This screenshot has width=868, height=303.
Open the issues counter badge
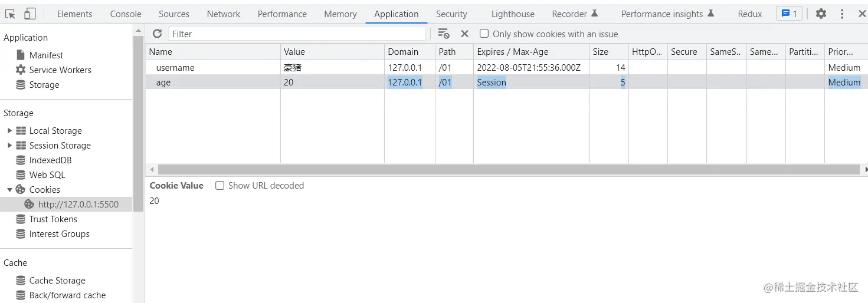(788, 14)
